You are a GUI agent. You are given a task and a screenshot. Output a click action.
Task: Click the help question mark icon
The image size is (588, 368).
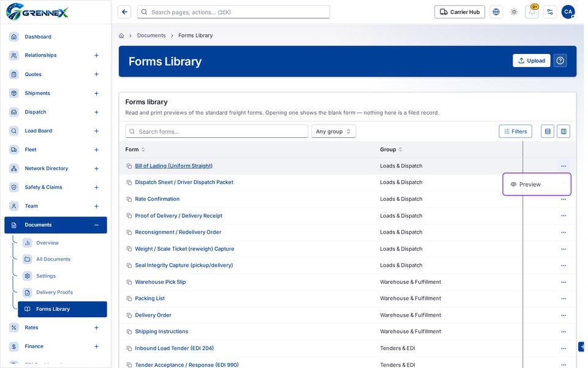[560, 61]
